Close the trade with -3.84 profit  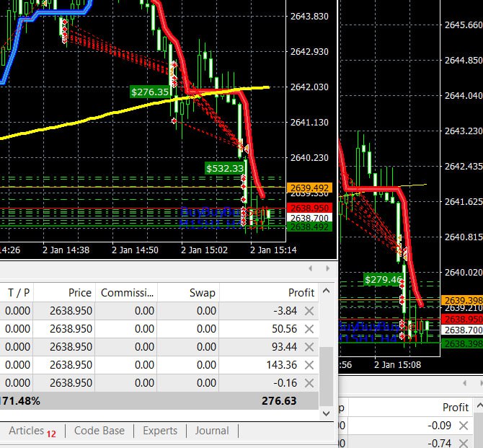click(309, 311)
